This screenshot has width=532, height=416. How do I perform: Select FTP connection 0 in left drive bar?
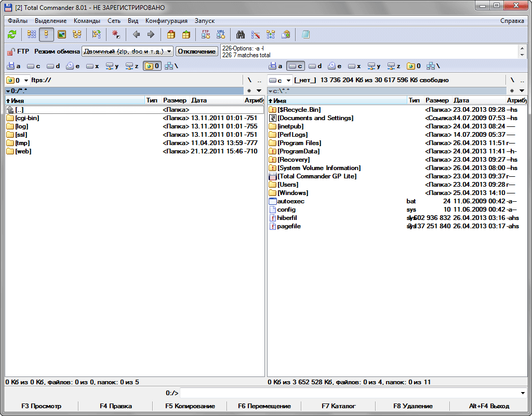point(152,66)
